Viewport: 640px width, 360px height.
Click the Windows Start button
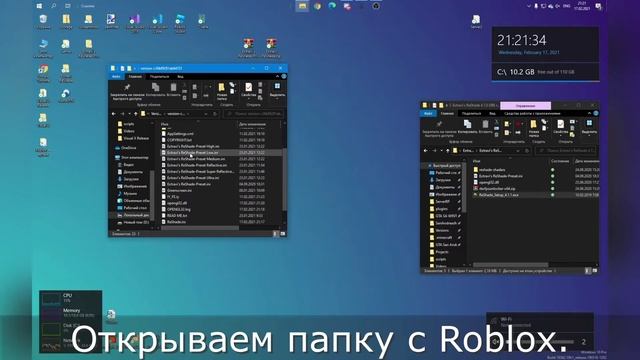(39, 6)
